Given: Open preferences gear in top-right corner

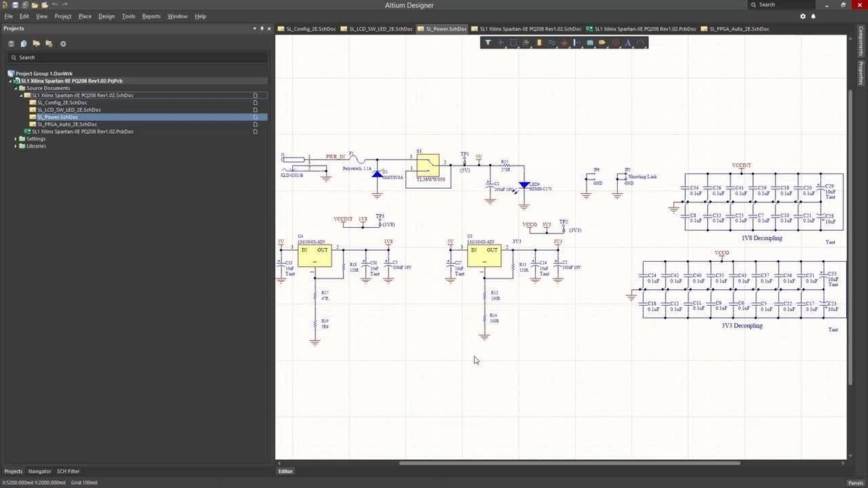Looking at the screenshot, I should pyautogui.click(x=803, y=16).
